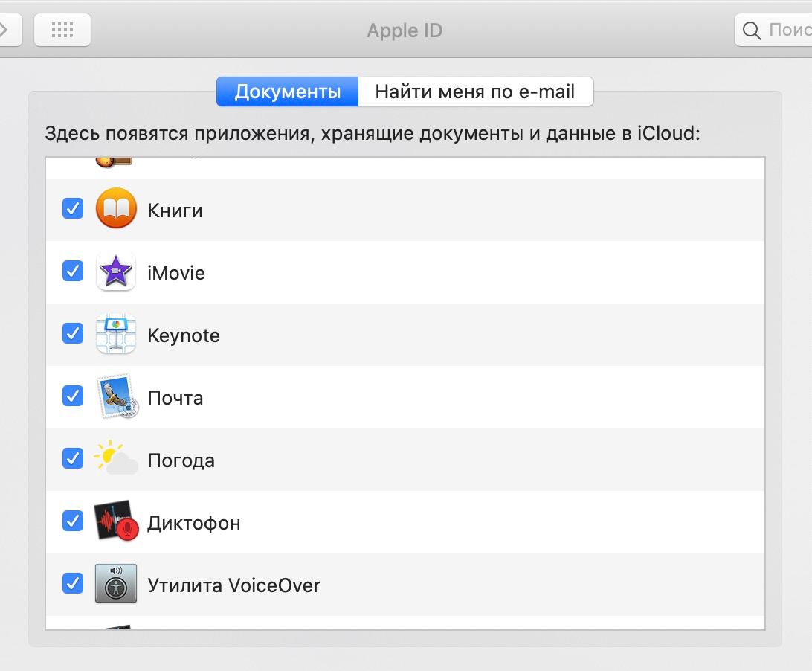
Task: Uncheck the Книги checkbox
Action: [73, 209]
